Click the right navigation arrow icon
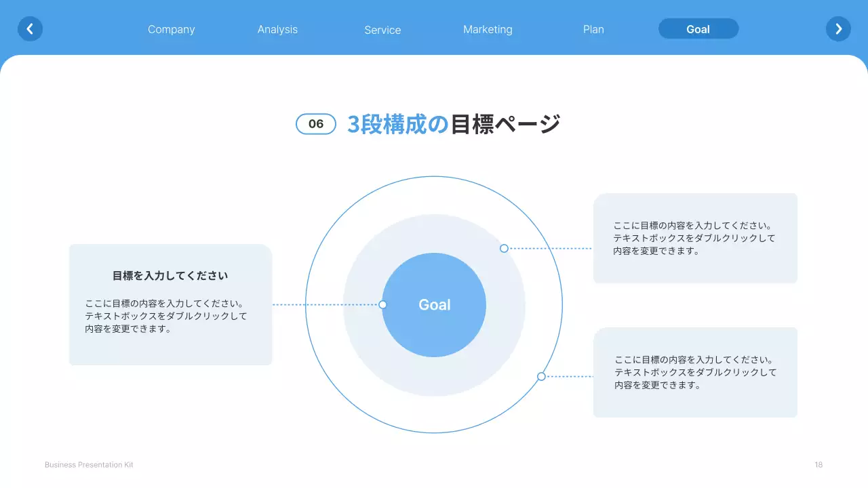868x488 pixels. pos(838,28)
